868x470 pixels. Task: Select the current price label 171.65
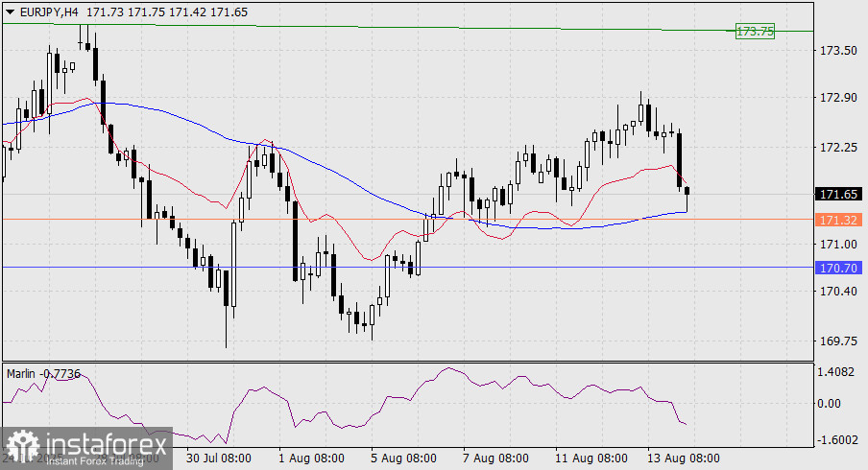(x=838, y=194)
